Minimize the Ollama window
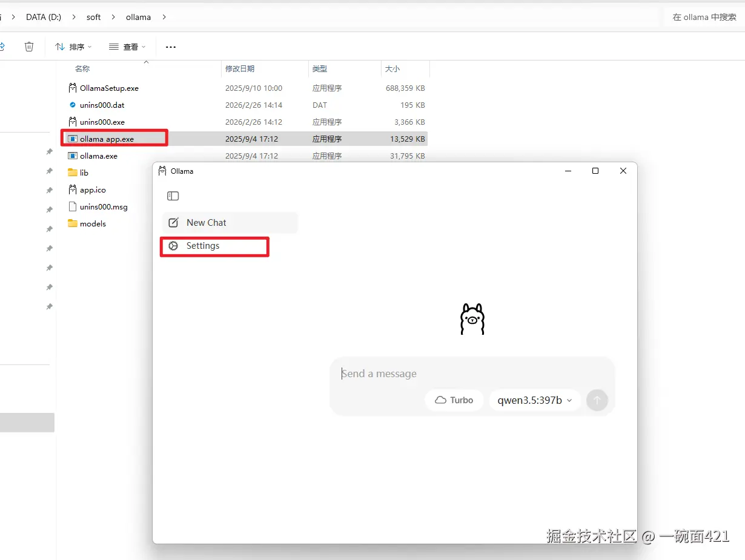This screenshot has height=560, width=745. (568, 171)
